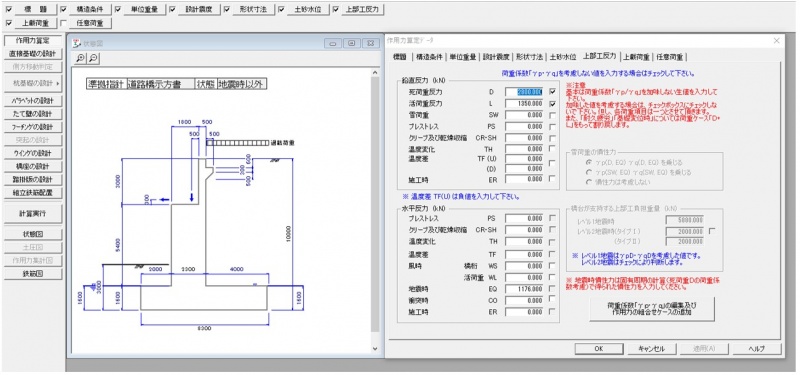
Task: Open the 土砂水位 tab in the dialog
Action: [563, 57]
